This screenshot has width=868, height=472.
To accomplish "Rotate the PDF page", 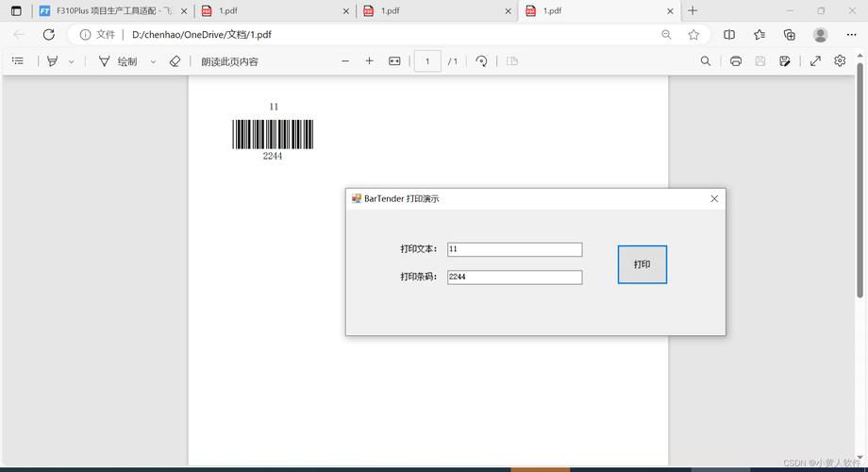I will click(x=481, y=61).
